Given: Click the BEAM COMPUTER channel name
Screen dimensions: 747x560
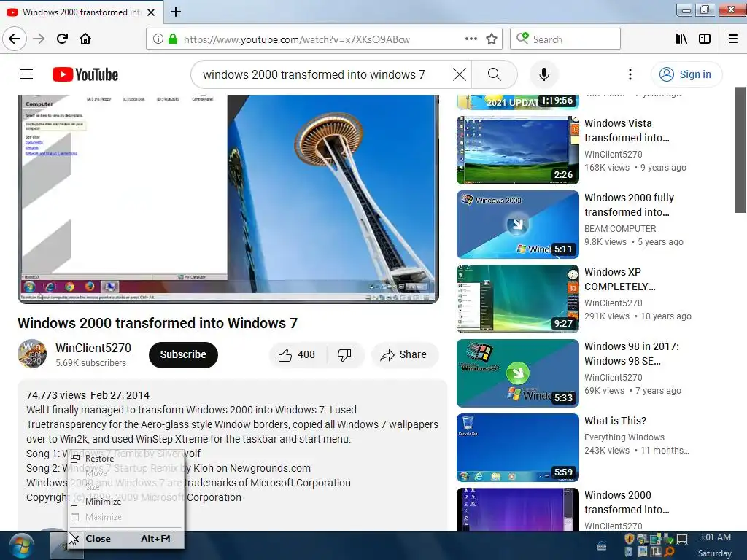Looking at the screenshot, I should [x=620, y=228].
